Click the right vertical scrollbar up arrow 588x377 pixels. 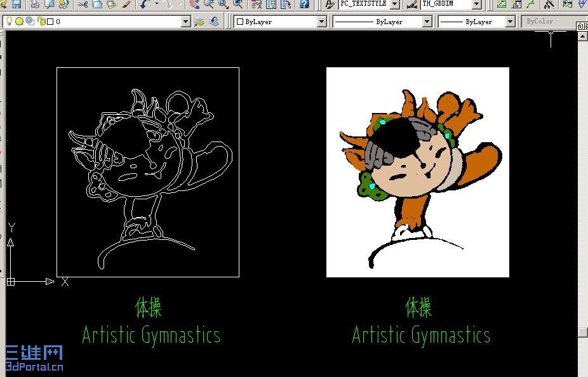click(x=582, y=36)
